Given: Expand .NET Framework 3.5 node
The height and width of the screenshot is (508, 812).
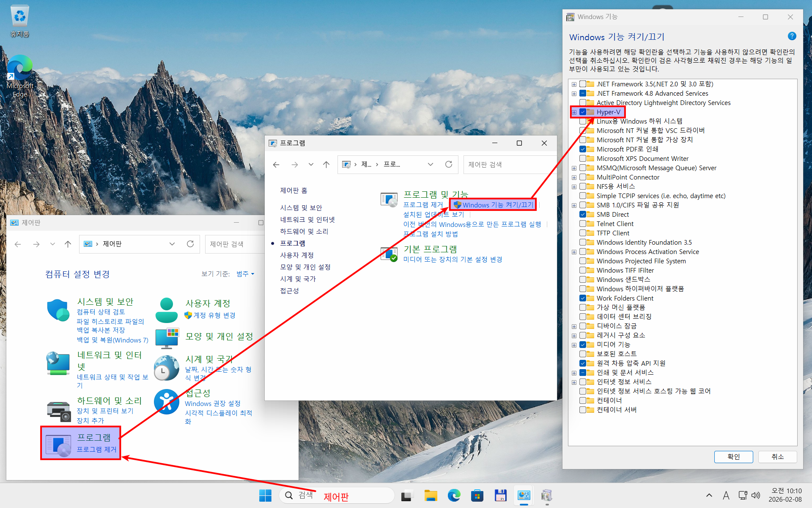Looking at the screenshot, I should [x=574, y=84].
